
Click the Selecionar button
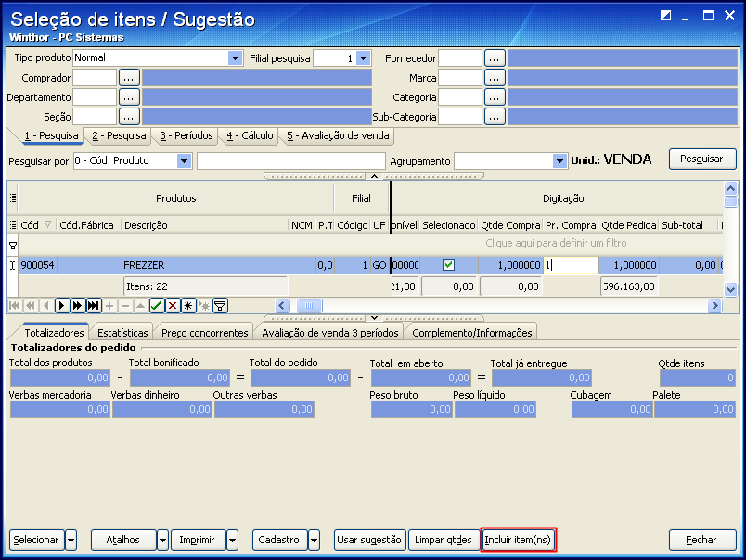click(36, 540)
